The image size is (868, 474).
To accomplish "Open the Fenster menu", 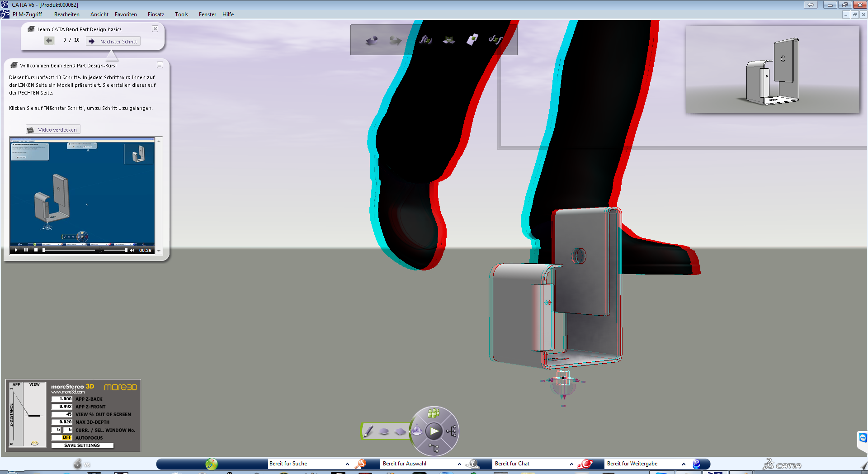I will click(208, 14).
